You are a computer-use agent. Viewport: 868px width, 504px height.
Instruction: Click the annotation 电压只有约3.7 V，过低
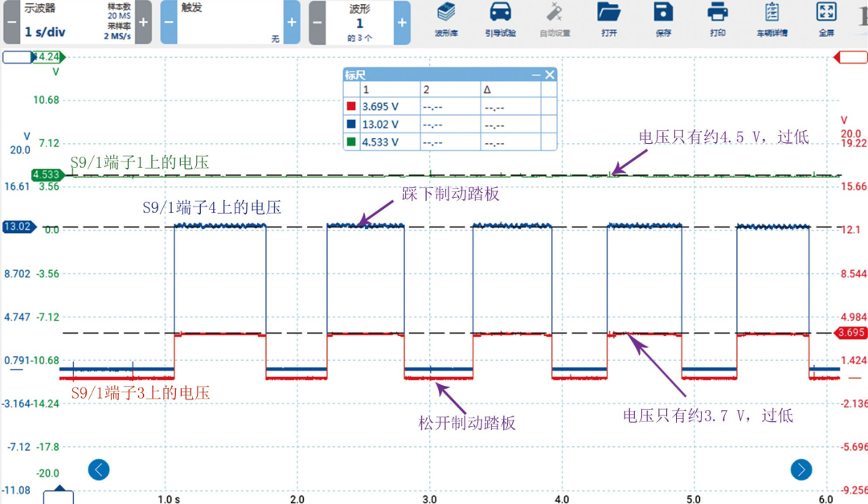[x=708, y=416]
